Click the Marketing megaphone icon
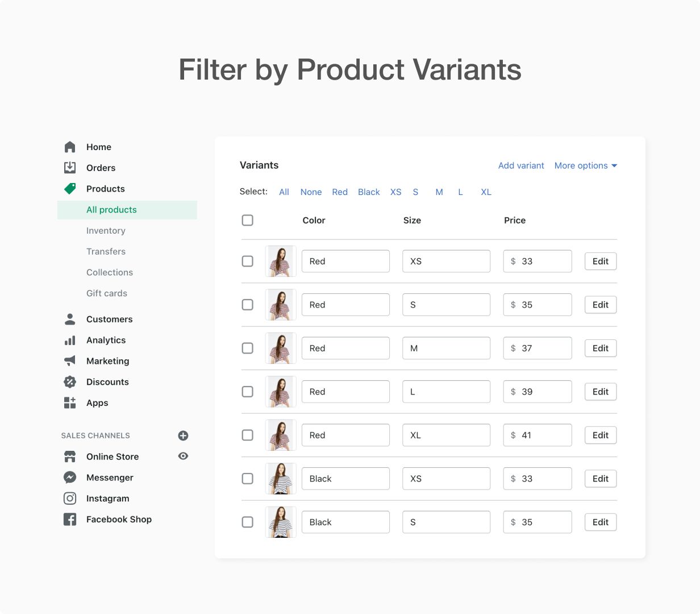 coord(70,361)
